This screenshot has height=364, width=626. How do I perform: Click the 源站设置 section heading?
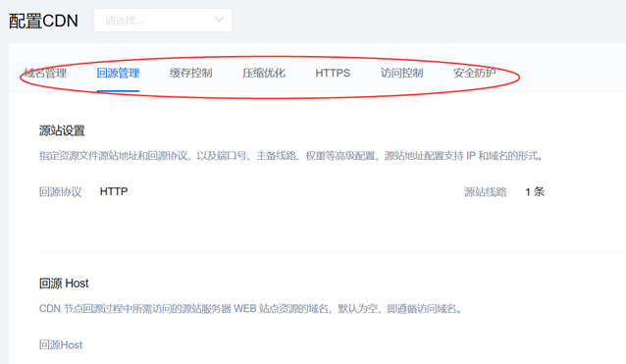(62, 130)
